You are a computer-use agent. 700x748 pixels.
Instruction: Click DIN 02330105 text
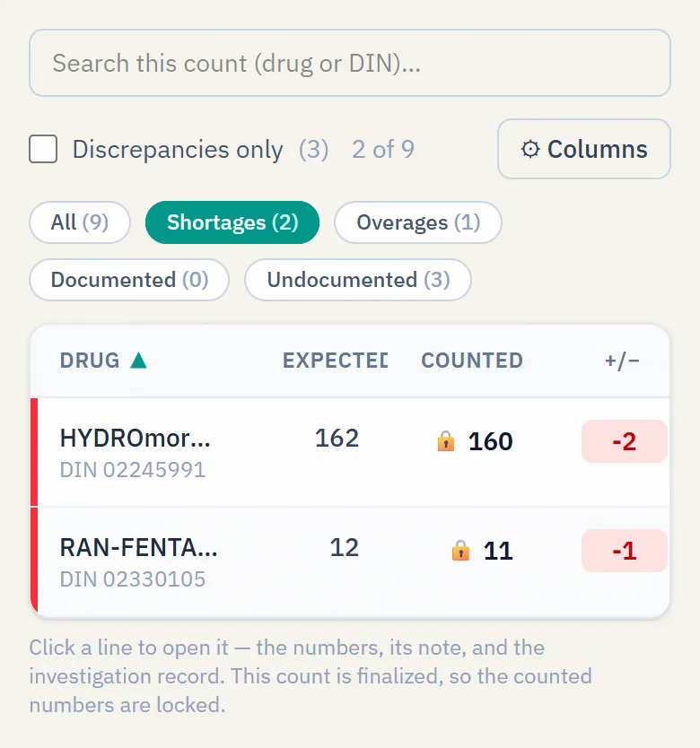pos(133,579)
